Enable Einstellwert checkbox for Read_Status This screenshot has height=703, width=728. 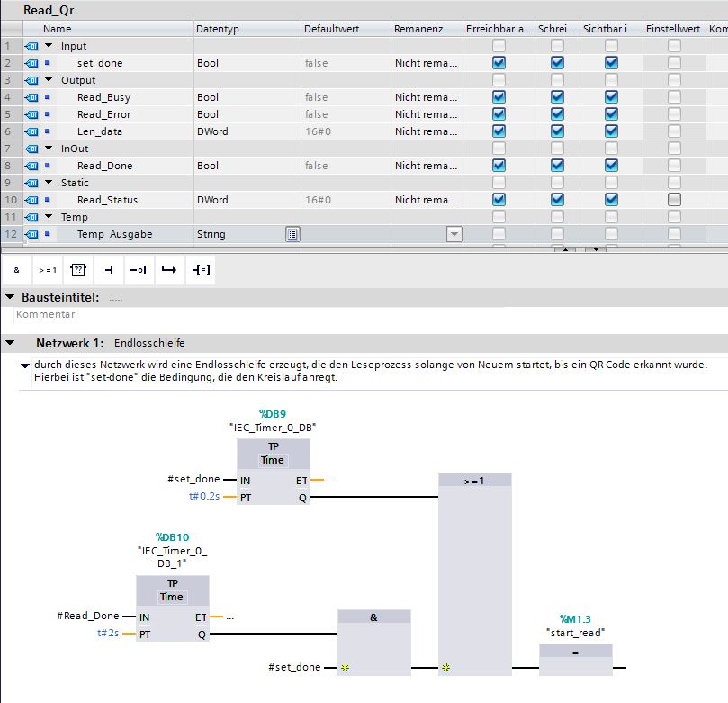point(674,200)
